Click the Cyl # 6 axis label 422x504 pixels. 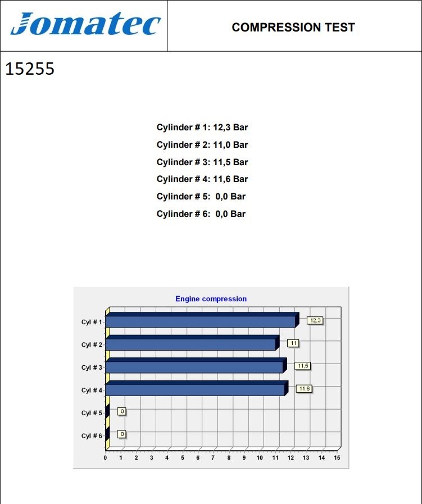coord(92,436)
